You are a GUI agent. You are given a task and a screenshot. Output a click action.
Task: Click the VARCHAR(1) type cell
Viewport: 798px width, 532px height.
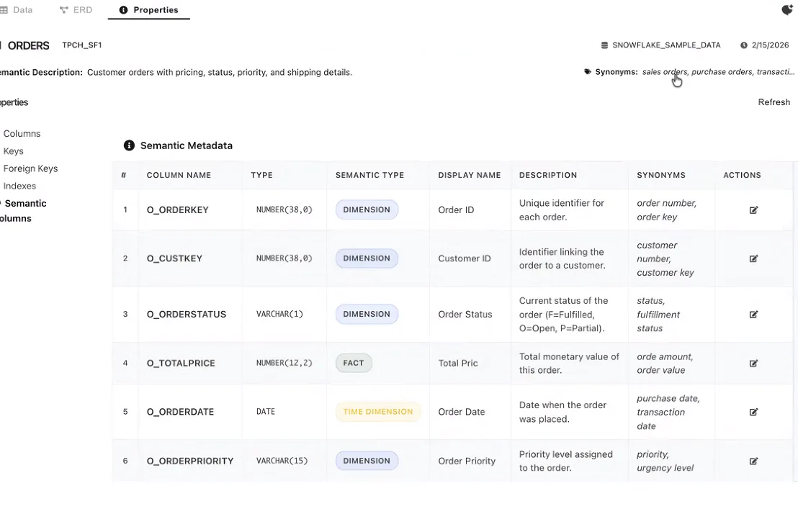coord(279,315)
